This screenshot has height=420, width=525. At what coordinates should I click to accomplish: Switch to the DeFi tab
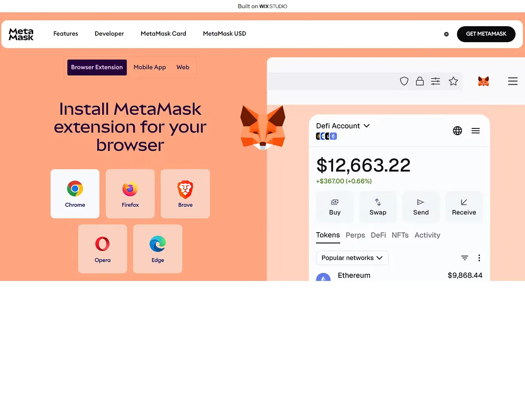[378, 235]
